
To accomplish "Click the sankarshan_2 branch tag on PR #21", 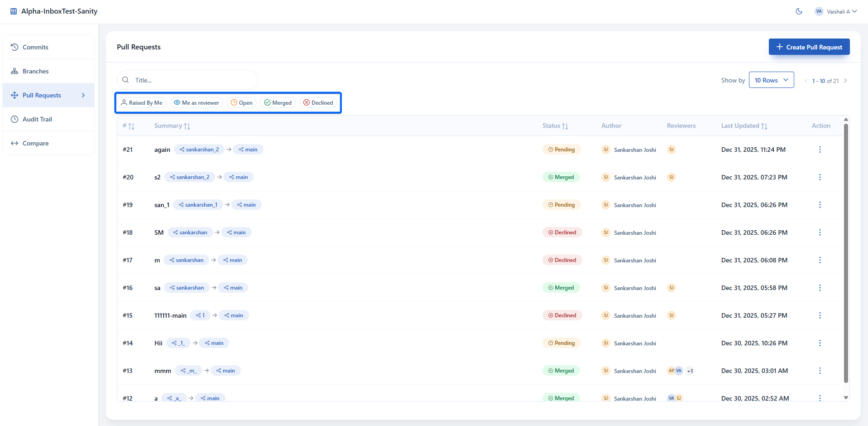I will point(199,150).
